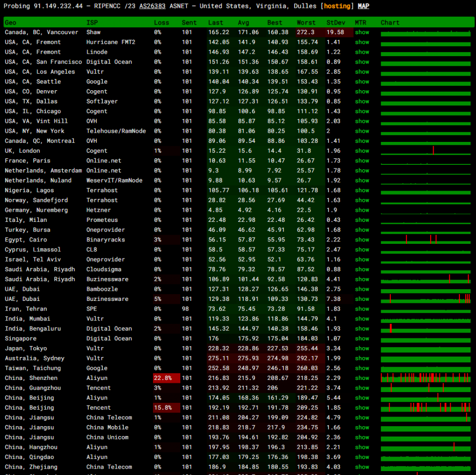Screen dimensions: 476x475
Task: Click the Last column header
Action: point(215,22)
